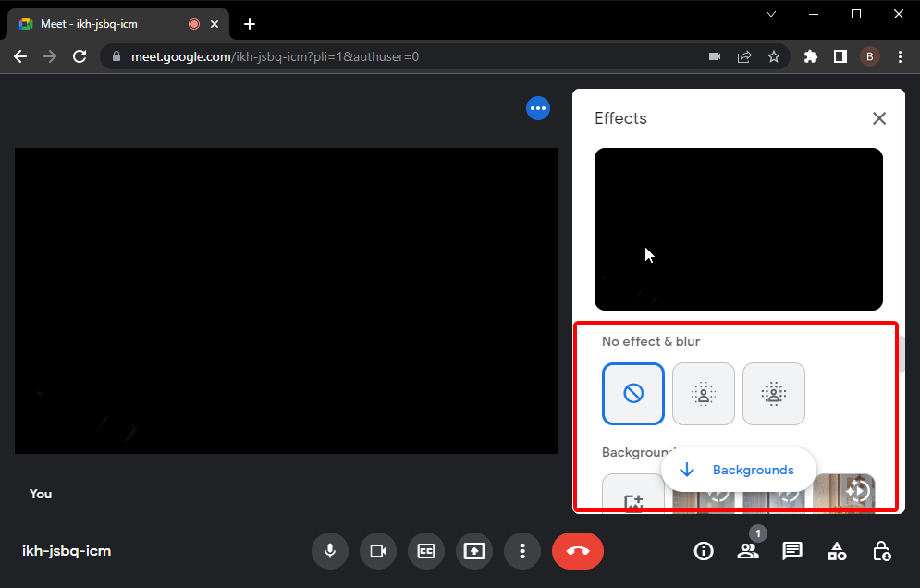
Task: Open a new browser tab
Action: click(249, 24)
